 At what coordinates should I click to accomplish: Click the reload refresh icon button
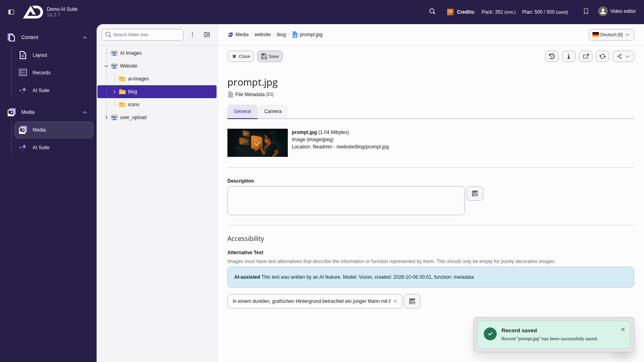(603, 56)
